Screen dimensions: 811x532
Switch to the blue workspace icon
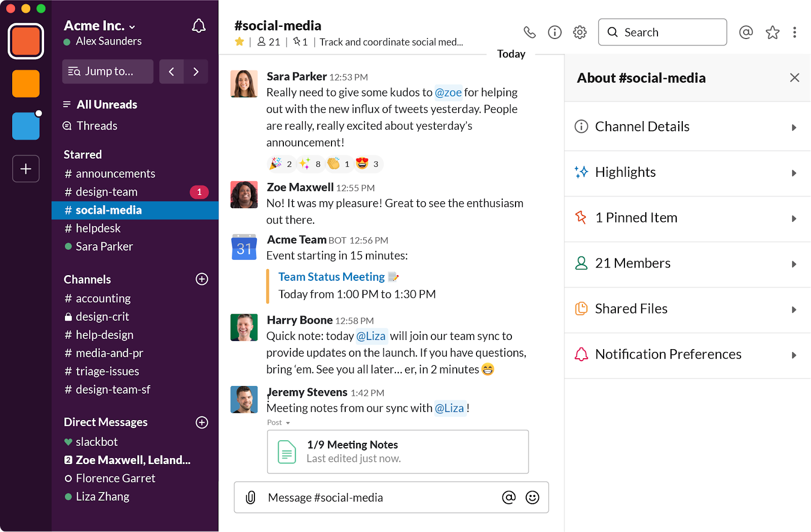(x=26, y=126)
